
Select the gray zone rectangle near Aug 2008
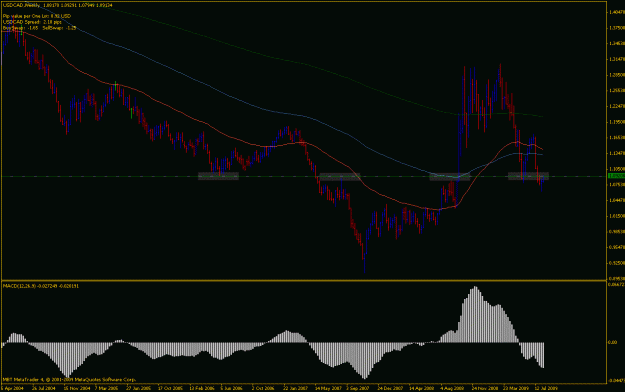[450, 177]
